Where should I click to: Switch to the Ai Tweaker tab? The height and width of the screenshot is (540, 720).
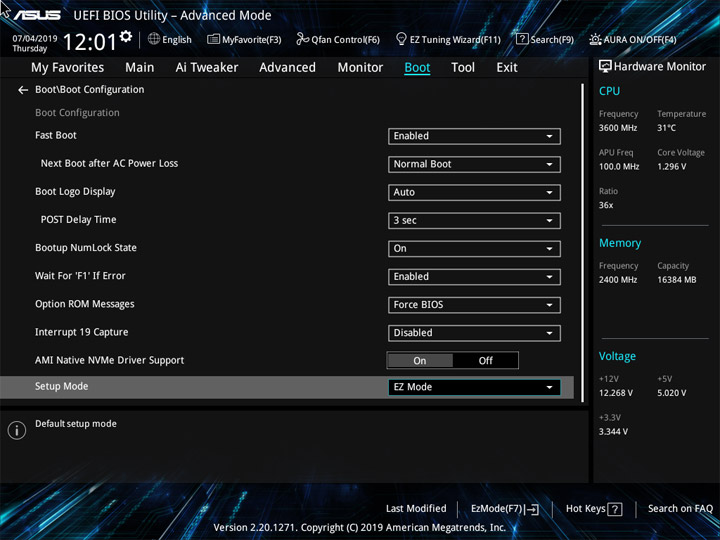coord(207,68)
